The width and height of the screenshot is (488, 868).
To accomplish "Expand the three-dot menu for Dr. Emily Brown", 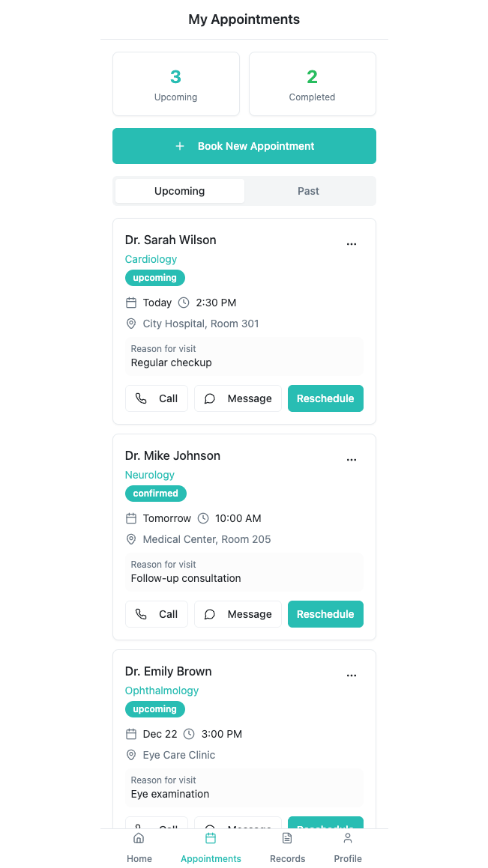I will point(351,676).
